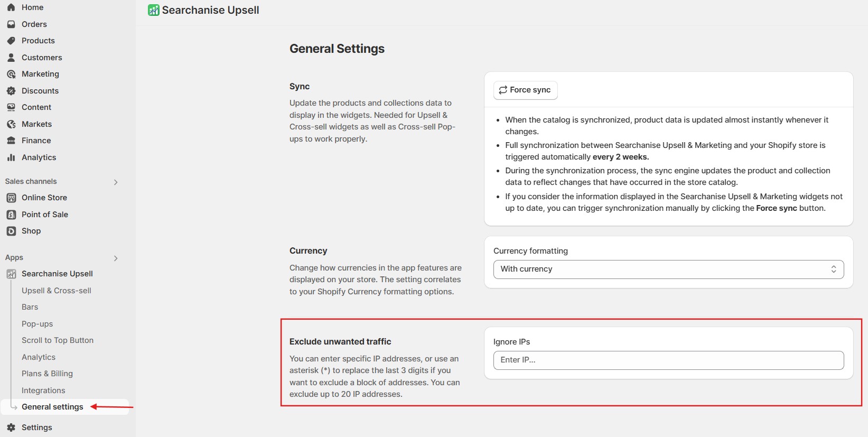Click the sync arrows icon on Force sync
Screen dimensions: 868x437
click(503, 90)
